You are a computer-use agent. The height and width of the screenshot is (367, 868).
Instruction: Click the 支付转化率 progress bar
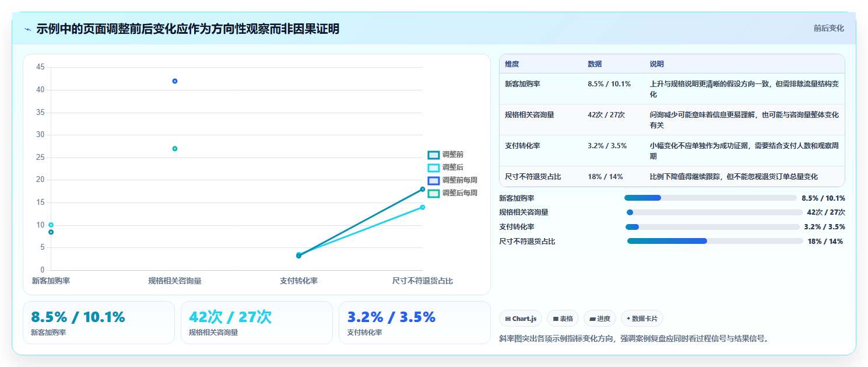coord(712,227)
